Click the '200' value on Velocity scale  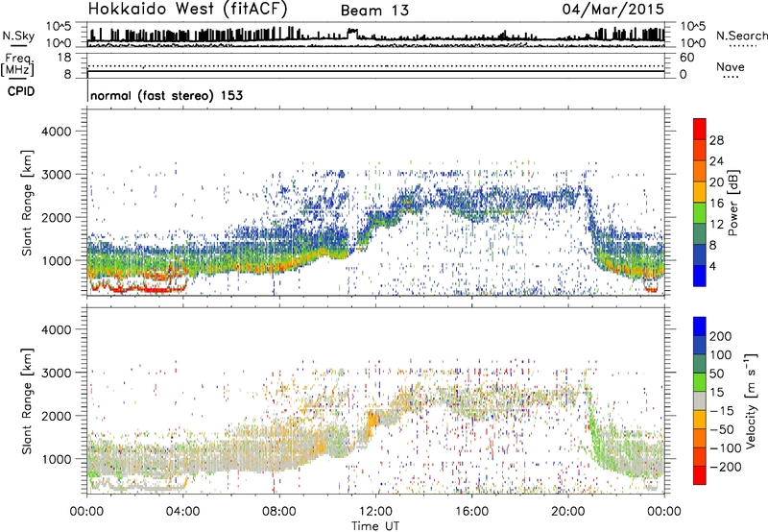point(721,336)
